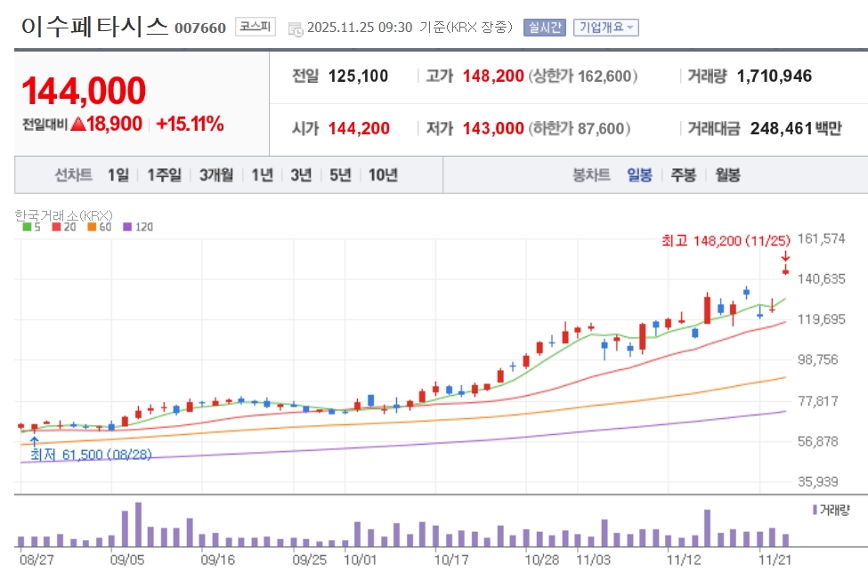Open the 기업개요 dropdown
Viewport: 868px width, 588px height.
[x=606, y=28]
